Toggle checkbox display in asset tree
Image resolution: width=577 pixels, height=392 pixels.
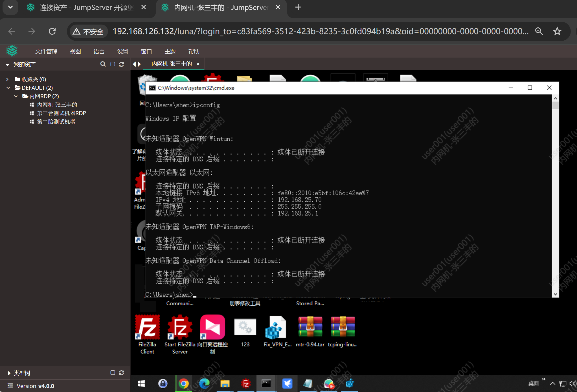point(112,64)
